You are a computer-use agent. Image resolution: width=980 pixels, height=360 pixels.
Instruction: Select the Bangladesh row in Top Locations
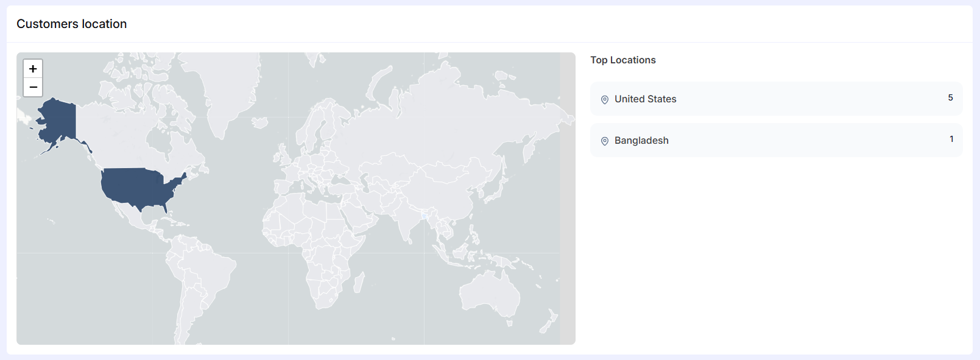click(776, 140)
